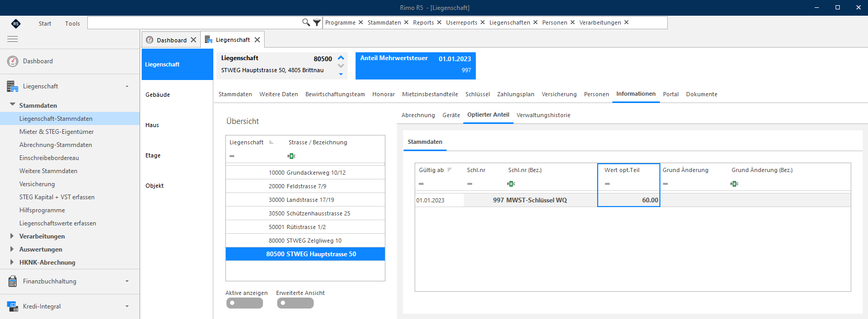Click the Rimo R5 logo icon
The image size is (868, 319).
coord(16,23)
